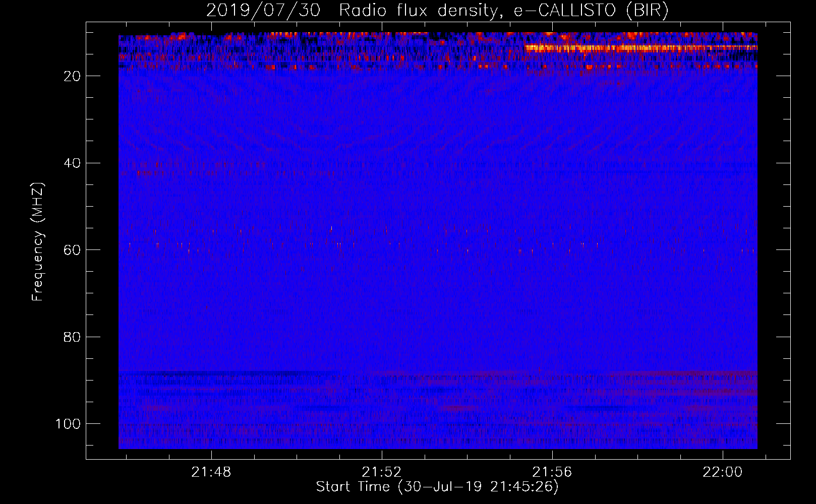Click the 20 MHz frequency tick label
Screen dimensions: 816x504
pos(73,76)
